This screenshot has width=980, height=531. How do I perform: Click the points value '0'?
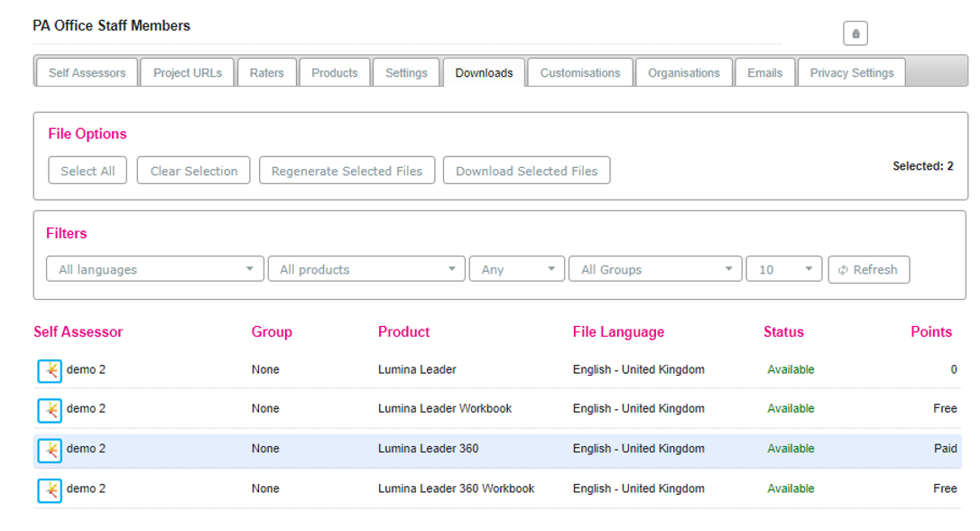(x=954, y=369)
